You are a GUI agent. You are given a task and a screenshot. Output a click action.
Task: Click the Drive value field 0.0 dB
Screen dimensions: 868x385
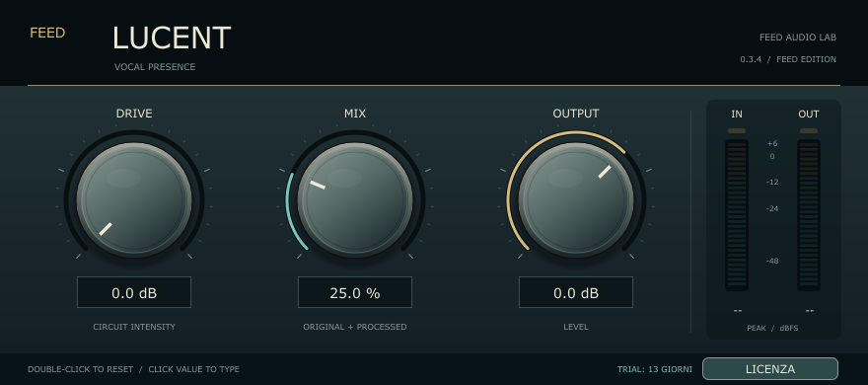point(134,292)
